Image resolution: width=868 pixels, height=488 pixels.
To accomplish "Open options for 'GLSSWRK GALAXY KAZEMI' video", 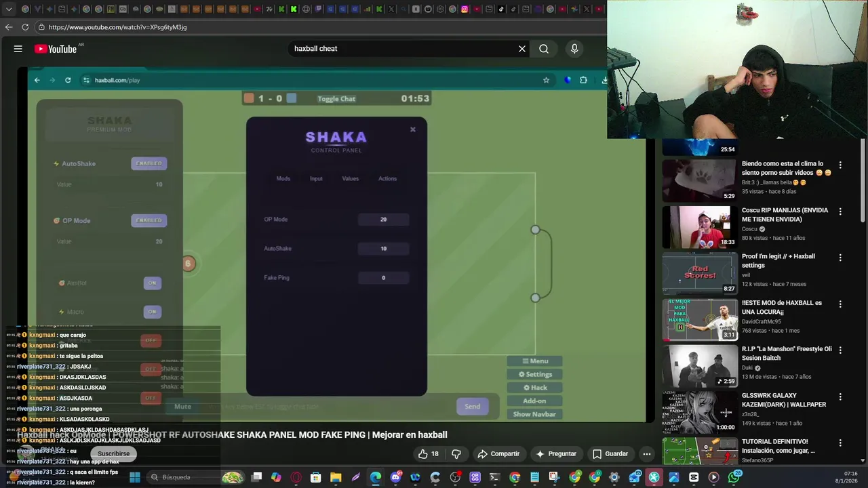I will point(840,396).
